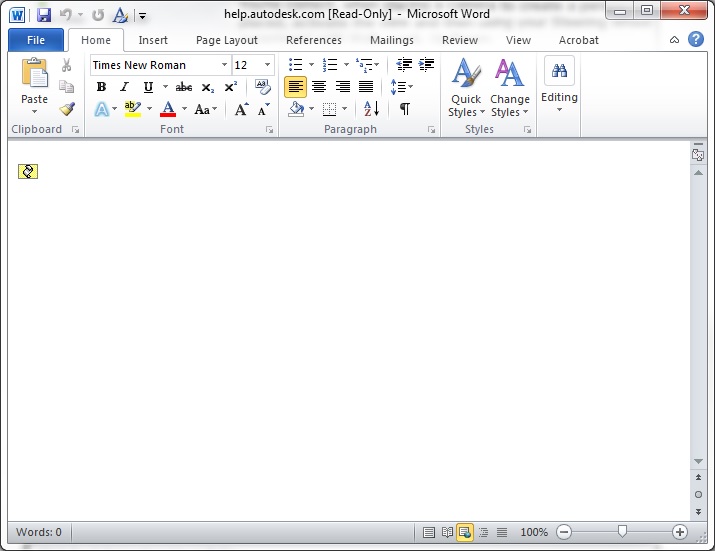The height and width of the screenshot is (551, 715).
Task: Click the Numbering list icon
Action: [330, 65]
